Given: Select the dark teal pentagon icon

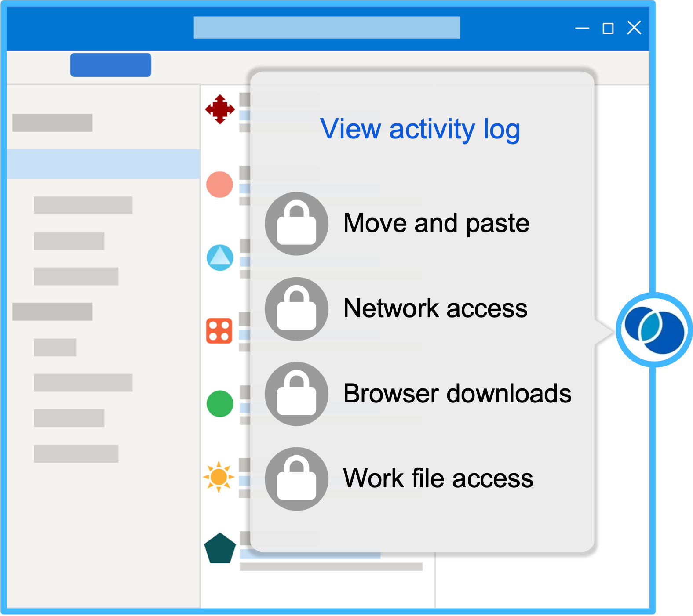Looking at the screenshot, I should pos(220,549).
